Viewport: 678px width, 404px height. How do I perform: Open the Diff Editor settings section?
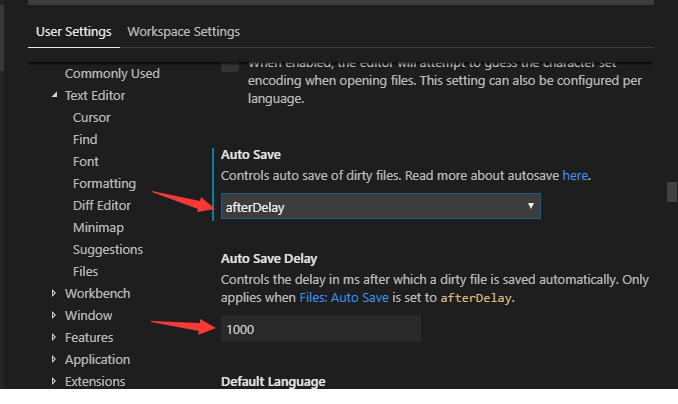102,206
